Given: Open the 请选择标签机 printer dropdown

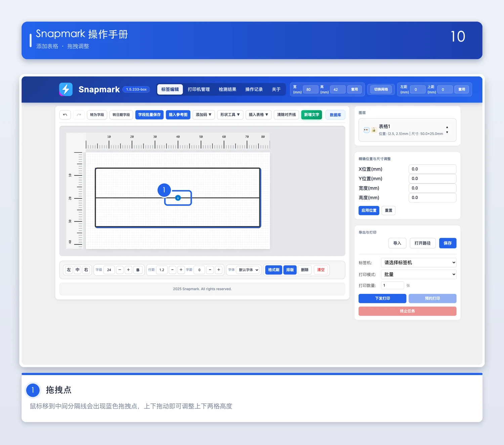Looking at the screenshot, I should point(419,262).
